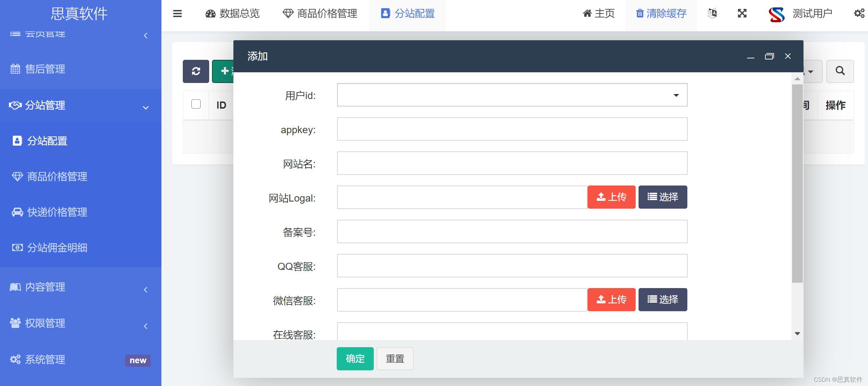Image resolution: width=868 pixels, height=386 pixels.
Task: Open the 测试用户 user menu
Action: coord(812,14)
